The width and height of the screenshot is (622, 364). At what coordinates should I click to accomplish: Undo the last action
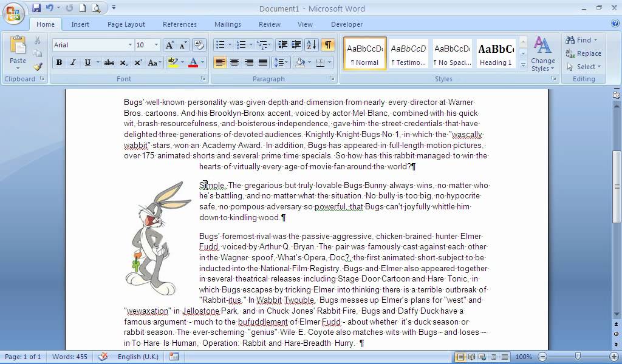[x=49, y=8]
